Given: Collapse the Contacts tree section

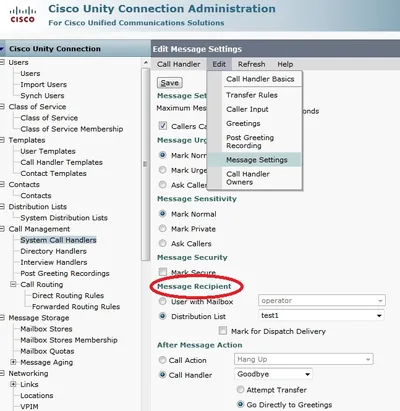Looking at the screenshot, I should (2, 184).
